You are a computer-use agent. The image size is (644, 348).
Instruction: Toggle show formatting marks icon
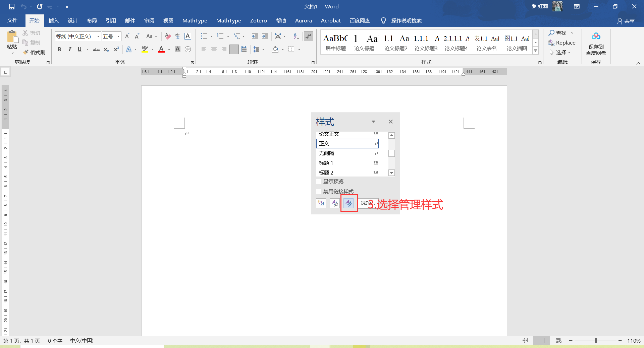(308, 36)
